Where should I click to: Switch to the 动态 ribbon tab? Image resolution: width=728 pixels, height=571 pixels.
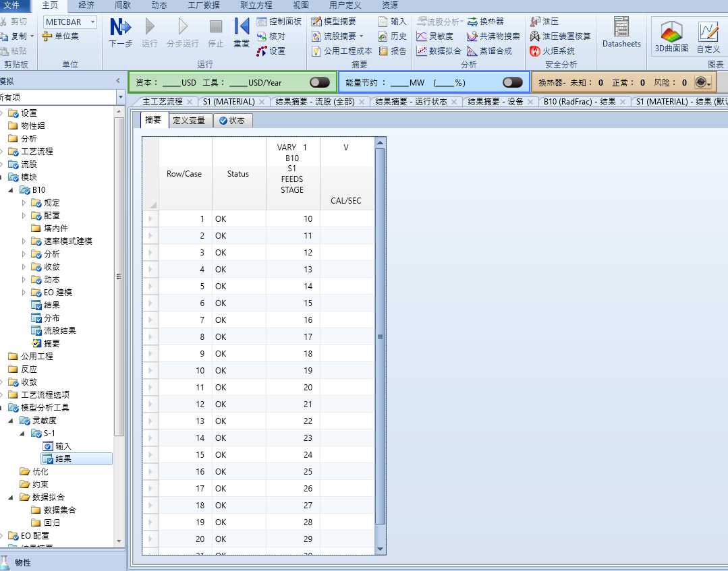[x=159, y=5]
